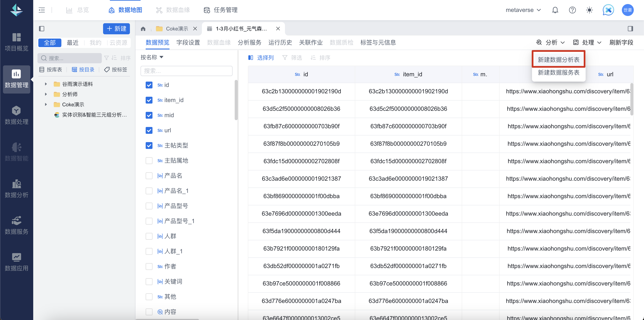Open 标签与元信息 tab
The width and height of the screenshot is (644, 320).
pos(378,42)
